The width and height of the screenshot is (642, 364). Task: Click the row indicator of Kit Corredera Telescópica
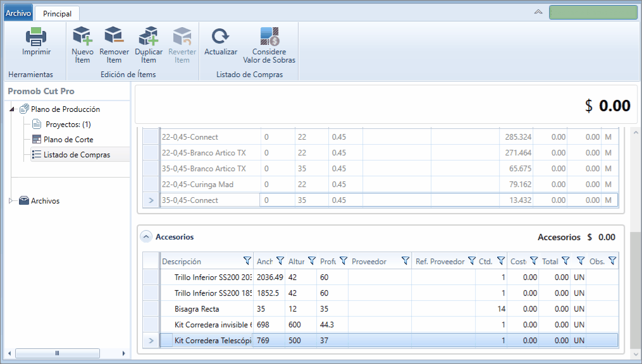pos(151,340)
